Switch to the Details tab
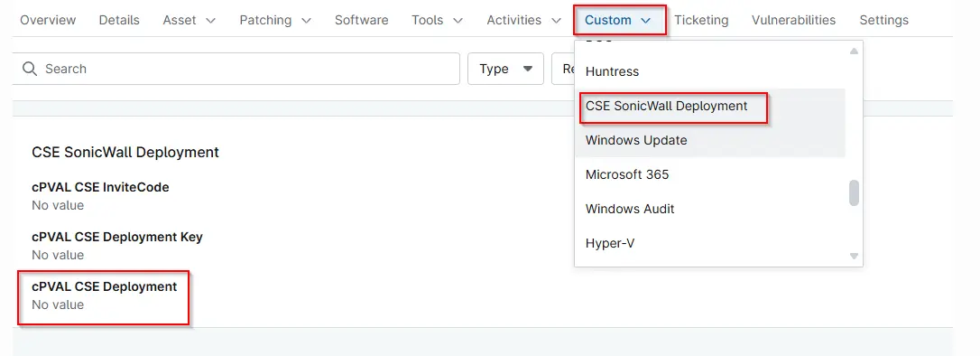The width and height of the screenshot is (980, 356). pyautogui.click(x=119, y=20)
